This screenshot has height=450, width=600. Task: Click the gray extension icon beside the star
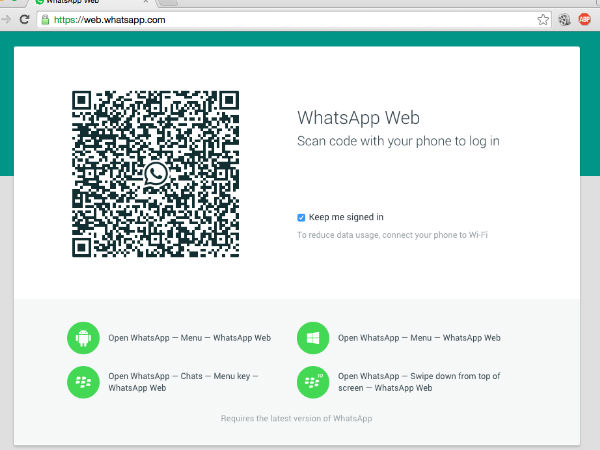coord(565,19)
